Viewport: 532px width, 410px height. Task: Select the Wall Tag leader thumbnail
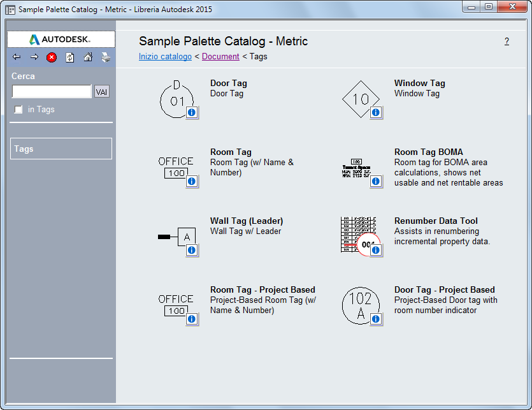point(176,237)
